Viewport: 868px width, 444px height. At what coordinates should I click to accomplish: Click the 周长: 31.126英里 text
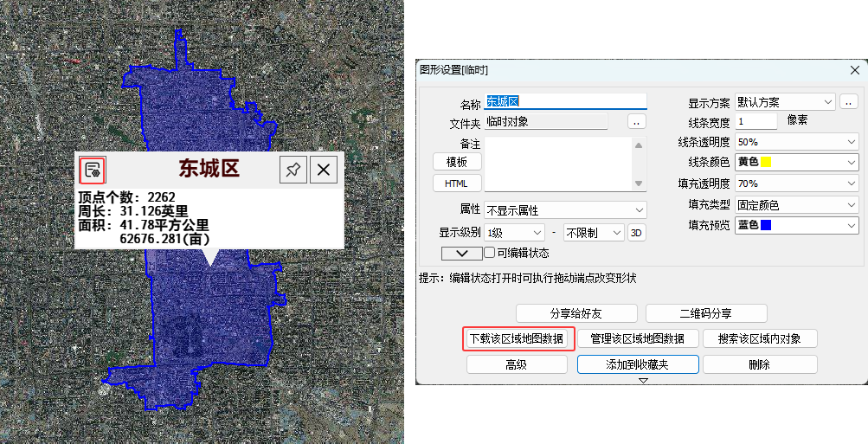pos(133,211)
